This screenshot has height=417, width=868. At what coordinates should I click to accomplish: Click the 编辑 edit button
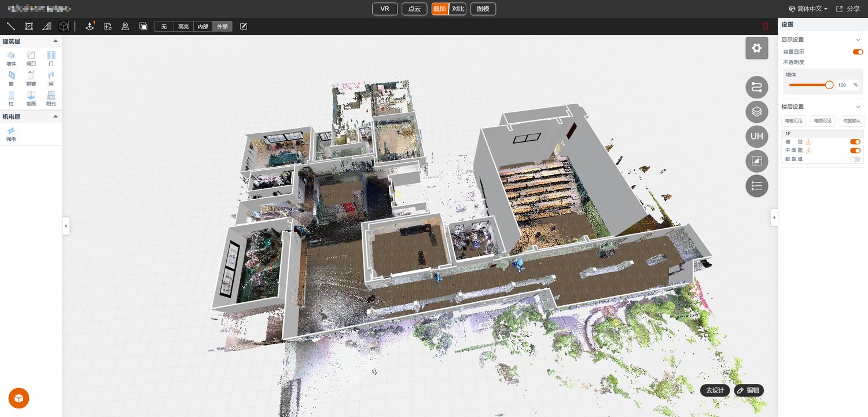click(x=749, y=390)
